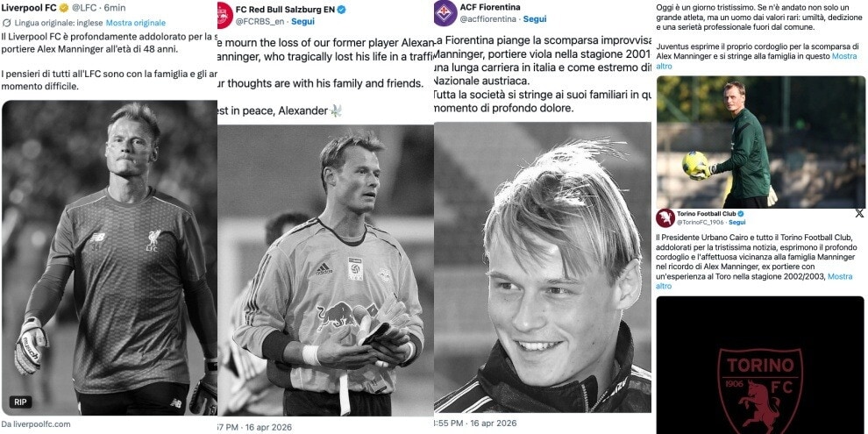Click the Liverpool FC gold verified badge
Image resolution: width=868 pixels, height=434 pixels.
[x=64, y=8]
